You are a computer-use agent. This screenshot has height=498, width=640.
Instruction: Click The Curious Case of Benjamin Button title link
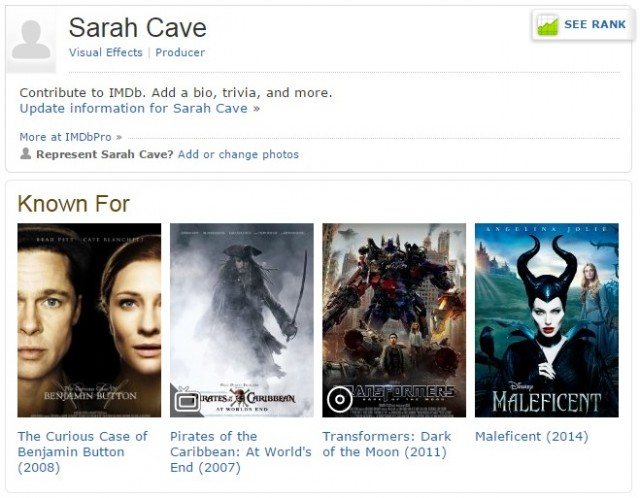(x=83, y=452)
